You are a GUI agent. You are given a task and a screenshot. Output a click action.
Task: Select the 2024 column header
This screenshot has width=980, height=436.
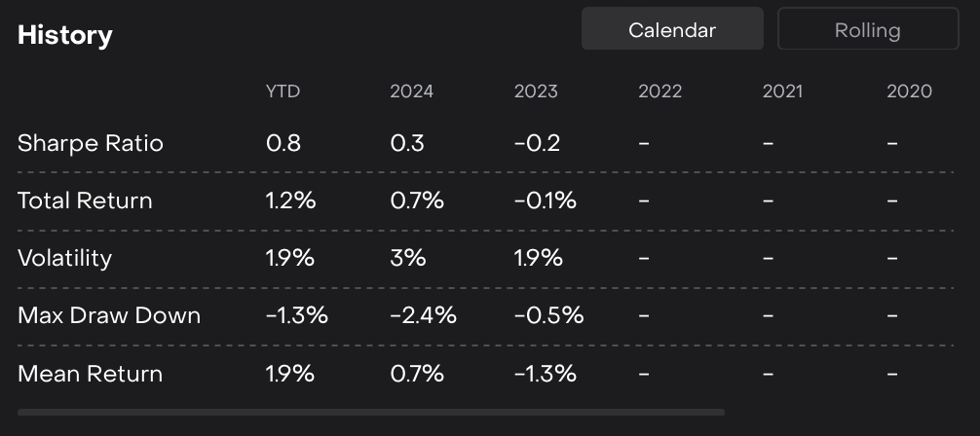coord(411,91)
